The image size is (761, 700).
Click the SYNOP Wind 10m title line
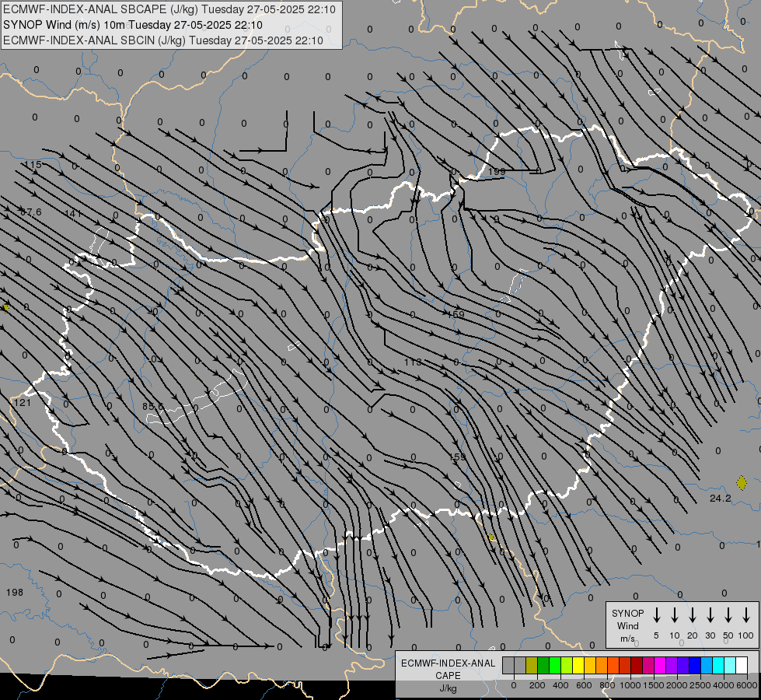tap(132, 25)
